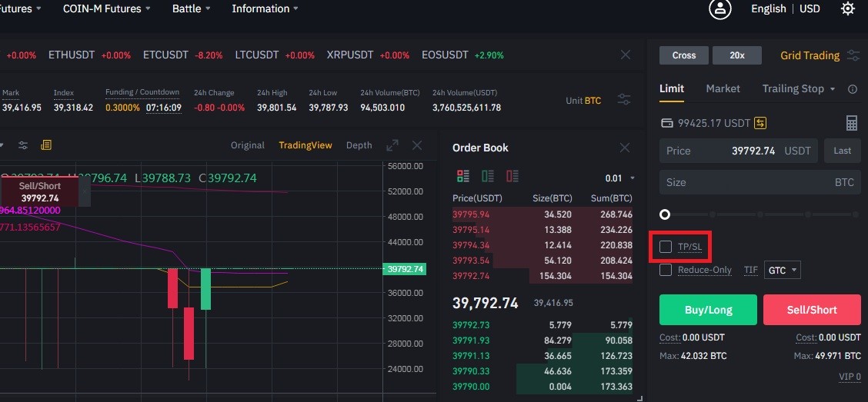
Task: Change language via English
Action: (769, 9)
